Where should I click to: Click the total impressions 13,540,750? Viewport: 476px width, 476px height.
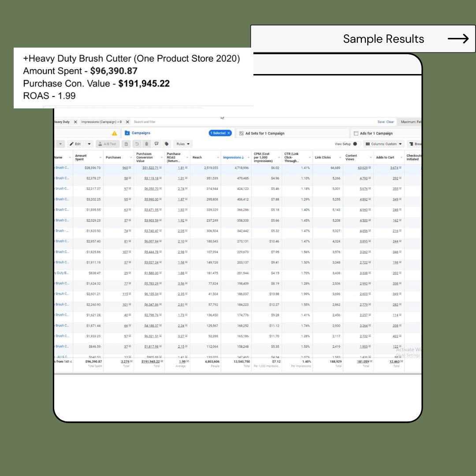click(x=242, y=361)
